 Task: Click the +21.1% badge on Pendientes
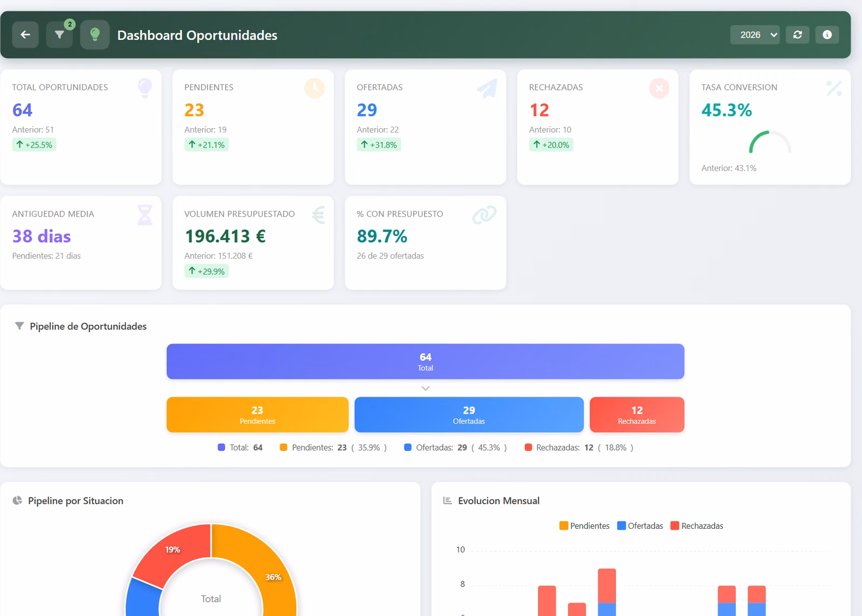coord(206,145)
